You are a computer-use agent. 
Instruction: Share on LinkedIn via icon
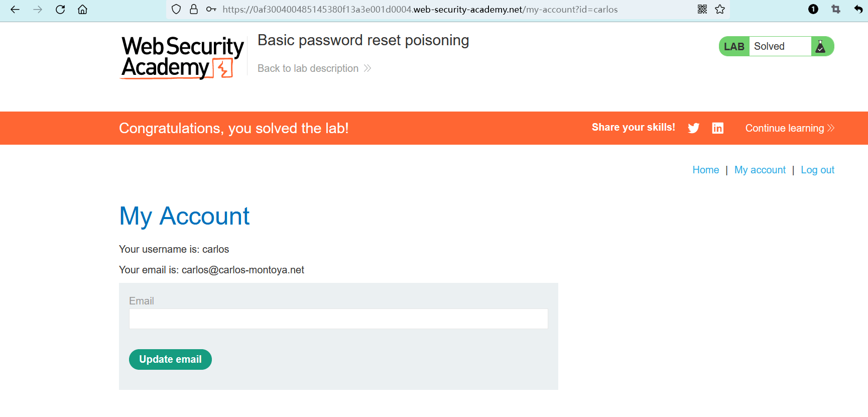(718, 128)
